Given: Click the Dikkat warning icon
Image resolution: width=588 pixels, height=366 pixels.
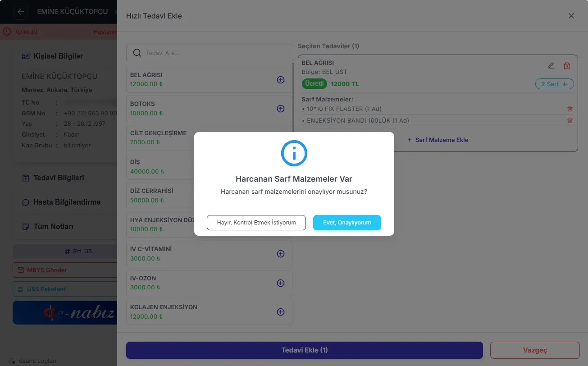Looking at the screenshot, I should (x=6, y=32).
